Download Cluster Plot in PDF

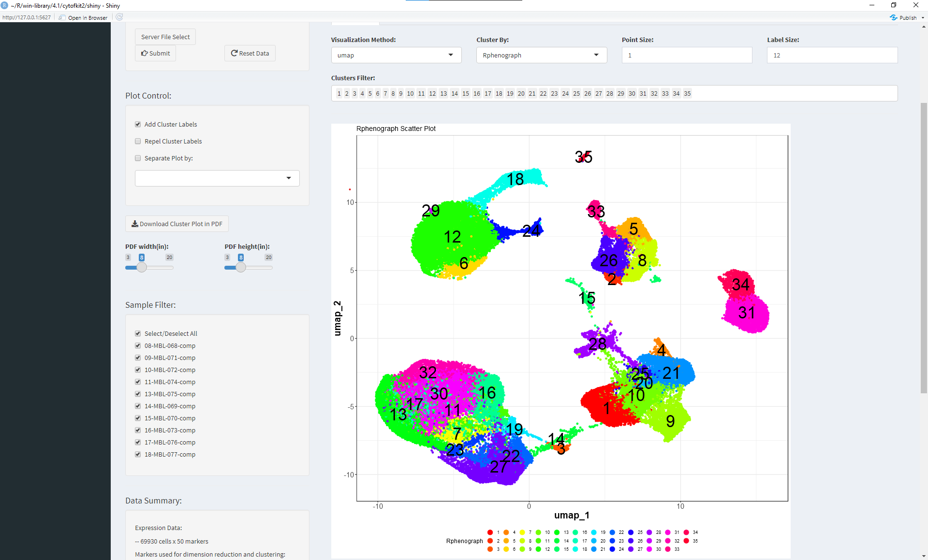[177, 224]
